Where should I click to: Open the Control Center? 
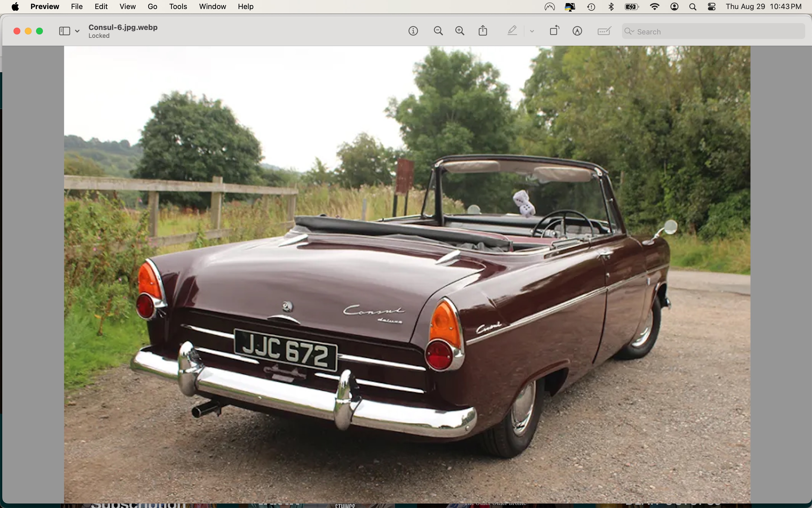click(711, 7)
